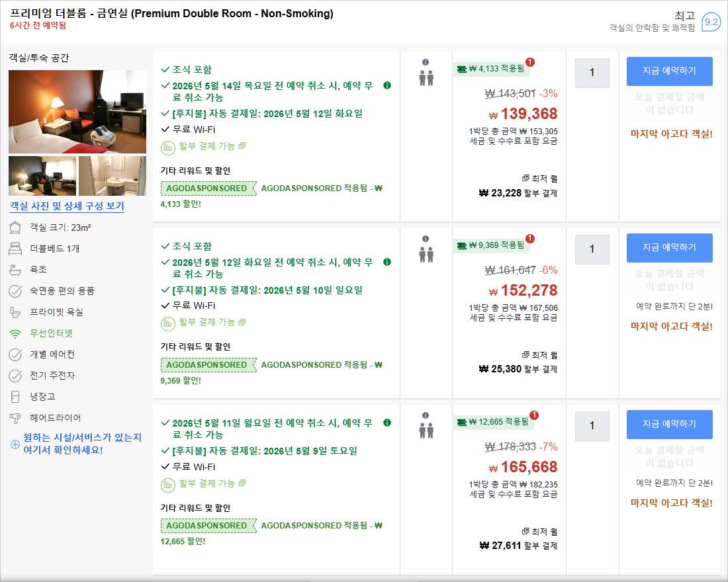Image resolution: width=728 pixels, height=582 pixels.
Task: Book now the 165,668 won offer
Action: coord(670,424)
